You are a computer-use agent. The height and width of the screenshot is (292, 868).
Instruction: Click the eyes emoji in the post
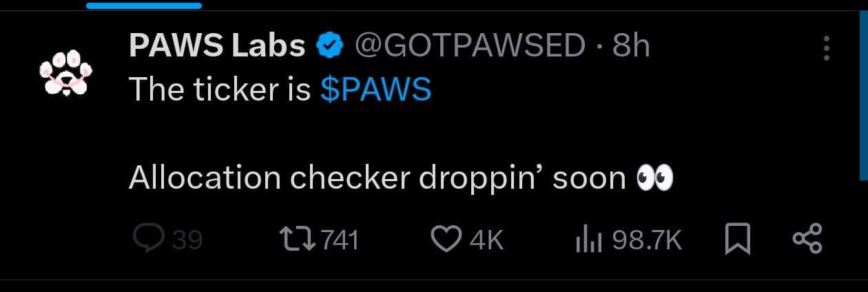click(653, 178)
